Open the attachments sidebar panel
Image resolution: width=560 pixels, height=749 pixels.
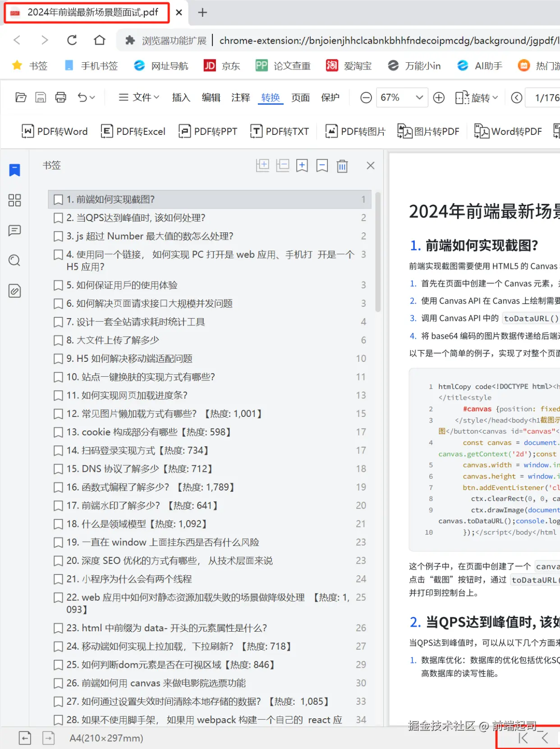pyautogui.click(x=14, y=291)
